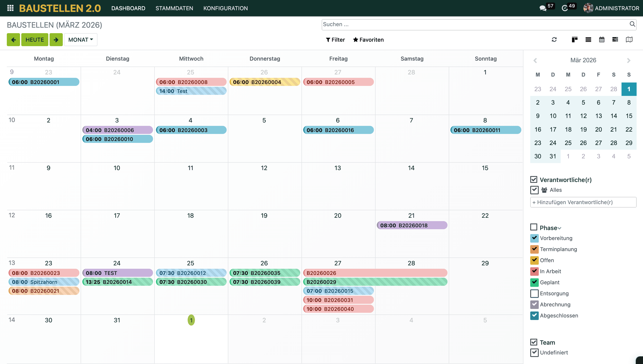The height and width of the screenshot is (364, 643).
Task: Open the activities clock icon
Action: (564, 8)
